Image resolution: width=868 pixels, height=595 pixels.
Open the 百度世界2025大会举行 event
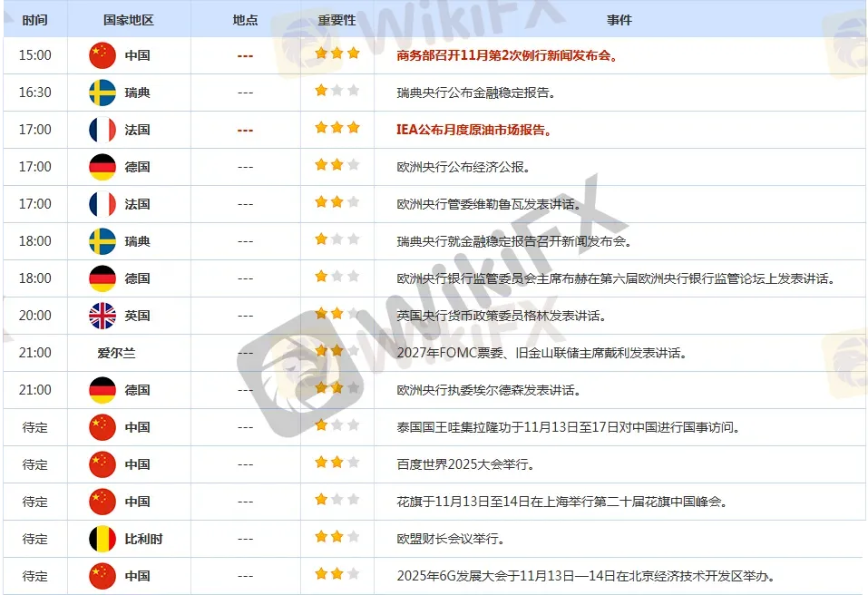465,464
